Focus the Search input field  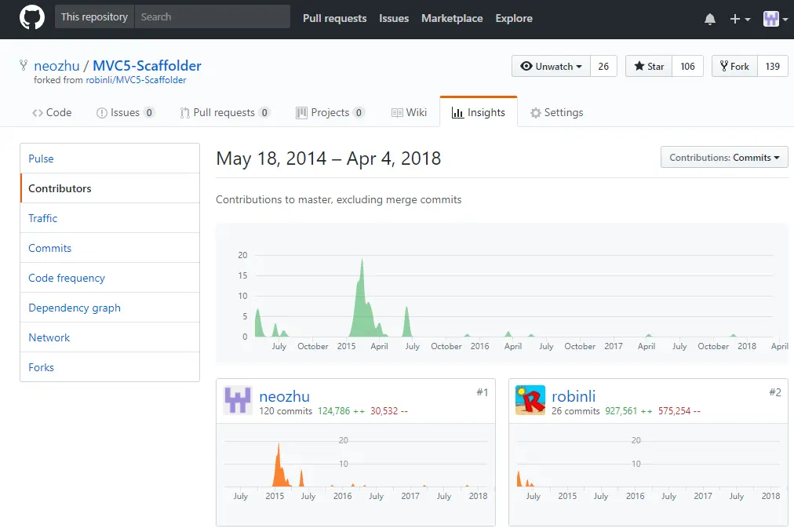(x=212, y=16)
